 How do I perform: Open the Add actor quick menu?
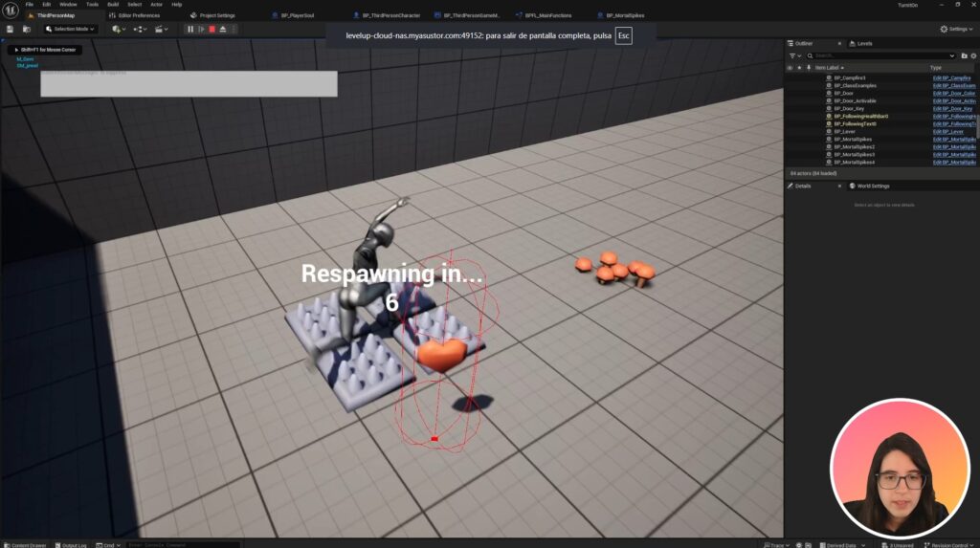point(118,29)
